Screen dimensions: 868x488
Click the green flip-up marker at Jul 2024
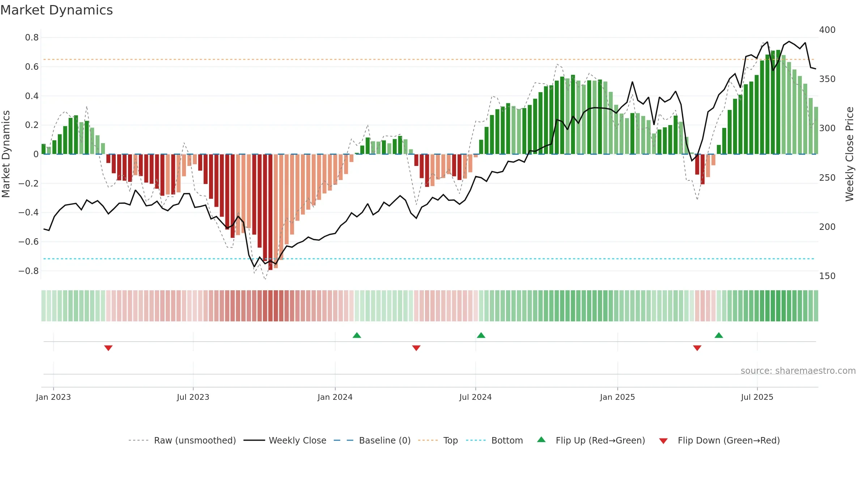pyautogui.click(x=481, y=335)
